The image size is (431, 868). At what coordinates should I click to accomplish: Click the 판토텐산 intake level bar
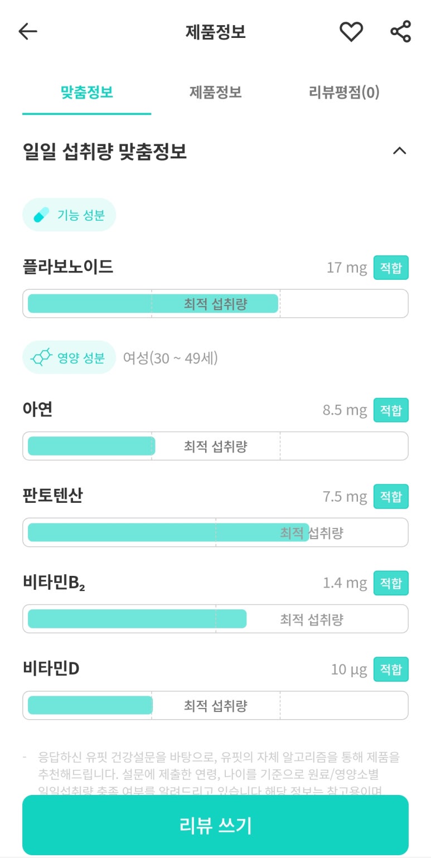(215, 532)
